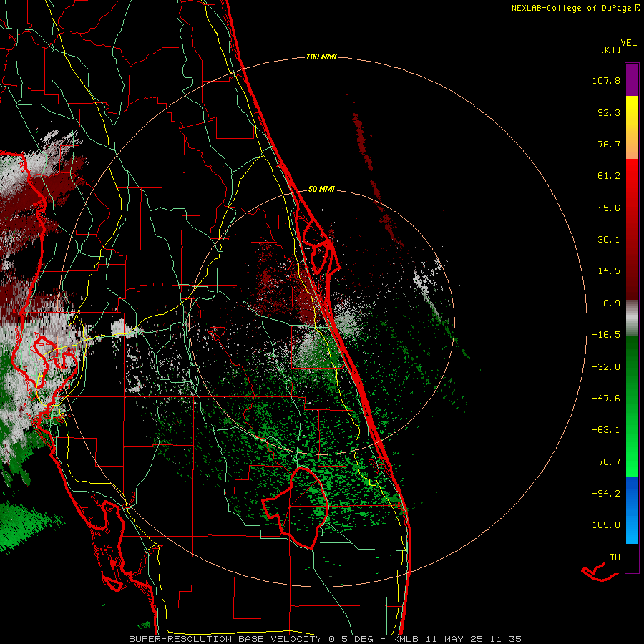Select the -109.8 legend value

pos(603,525)
